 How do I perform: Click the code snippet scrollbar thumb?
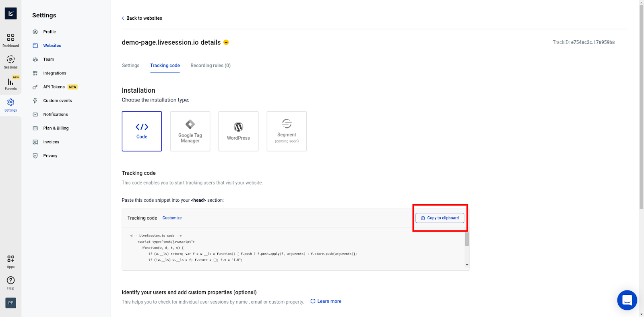coord(467,239)
